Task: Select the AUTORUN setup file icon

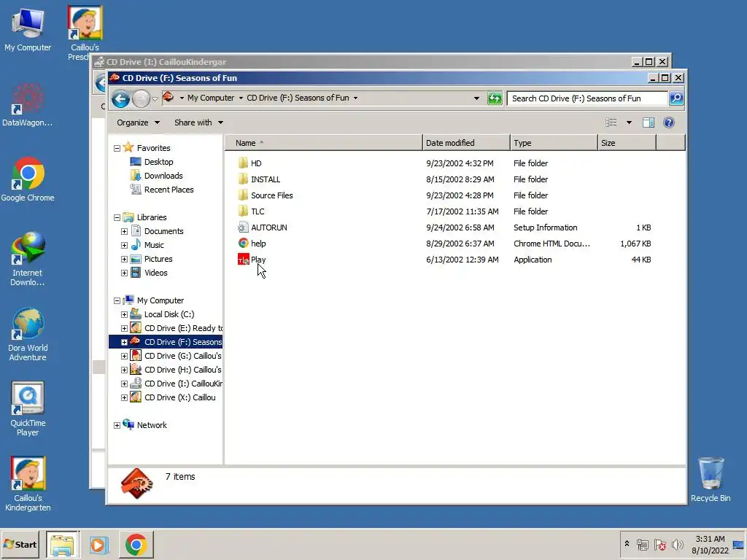Action: coord(243,227)
